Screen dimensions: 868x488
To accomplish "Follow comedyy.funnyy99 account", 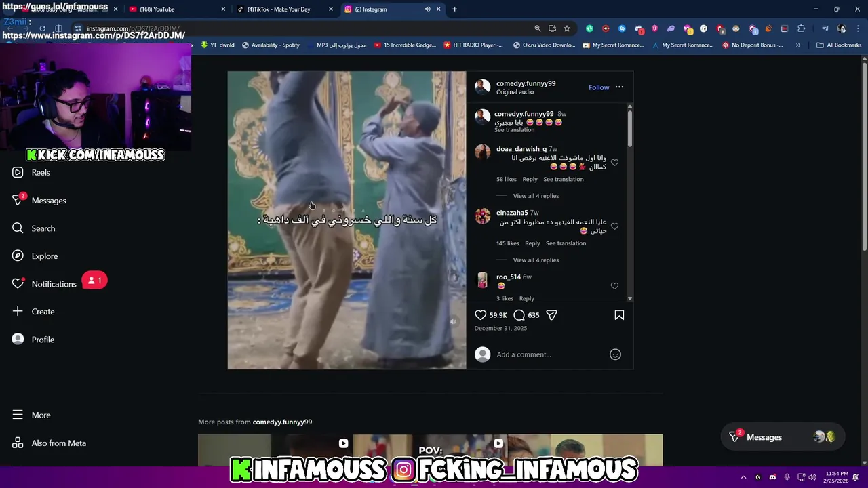I will [599, 87].
